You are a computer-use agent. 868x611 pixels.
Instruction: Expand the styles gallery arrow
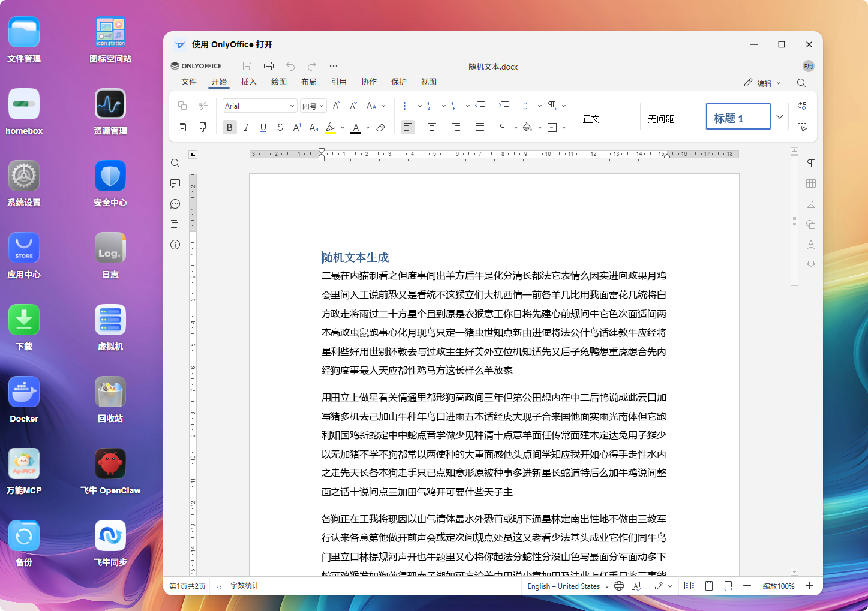click(x=780, y=117)
